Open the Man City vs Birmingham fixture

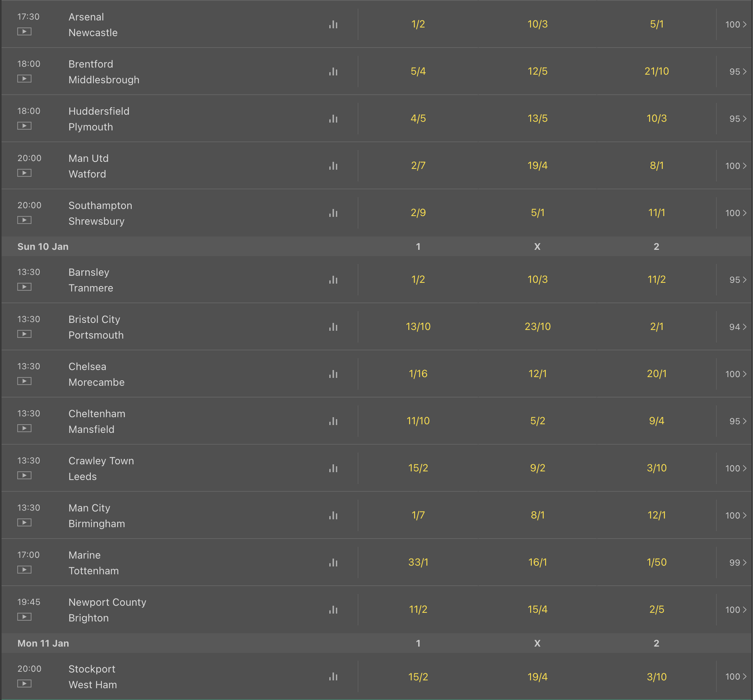coord(97,516)
